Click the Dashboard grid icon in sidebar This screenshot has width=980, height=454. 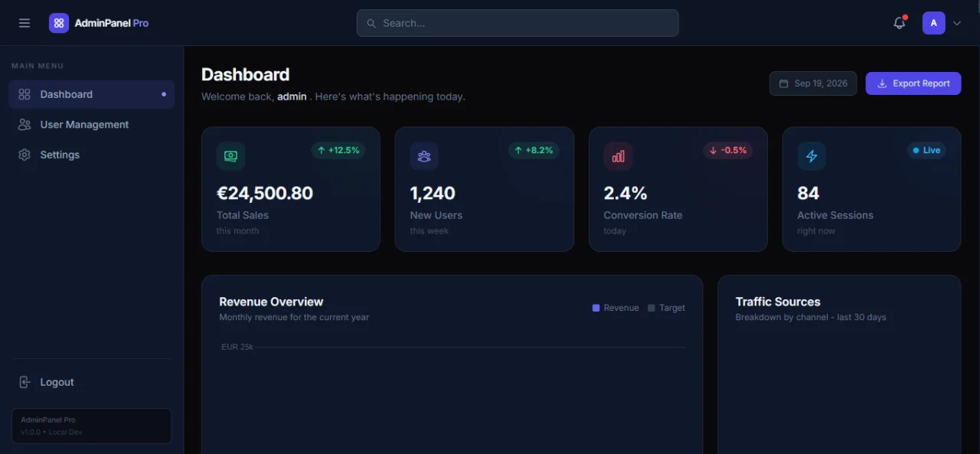[24, 94]
